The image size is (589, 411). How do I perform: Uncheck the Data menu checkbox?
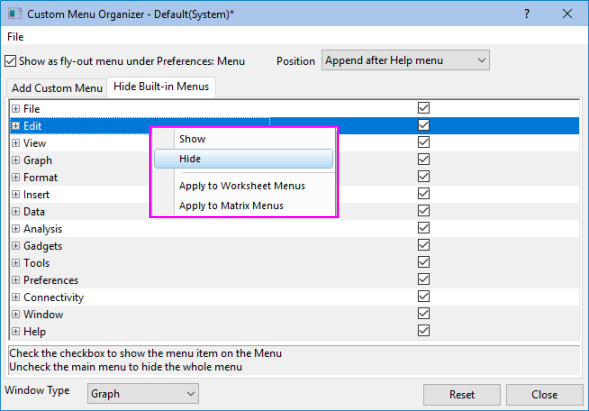[424, 210]
